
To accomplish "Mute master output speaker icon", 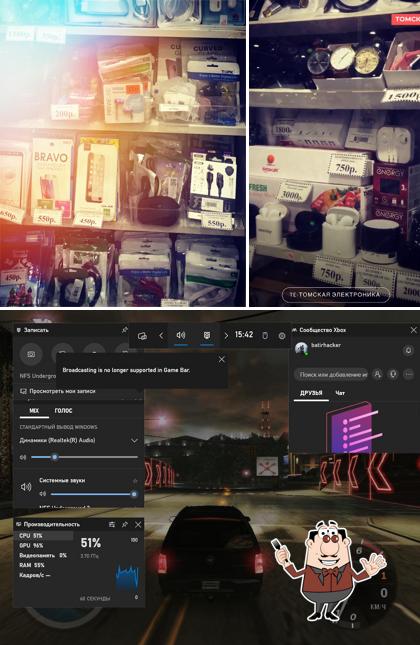I will [23, 457].
